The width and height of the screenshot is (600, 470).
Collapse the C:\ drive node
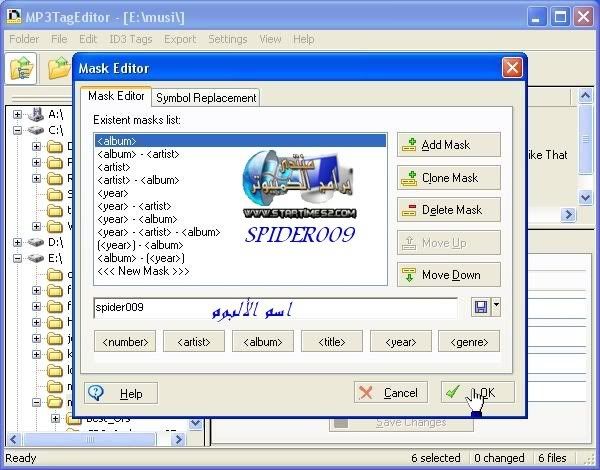click(x=17, y=130)
